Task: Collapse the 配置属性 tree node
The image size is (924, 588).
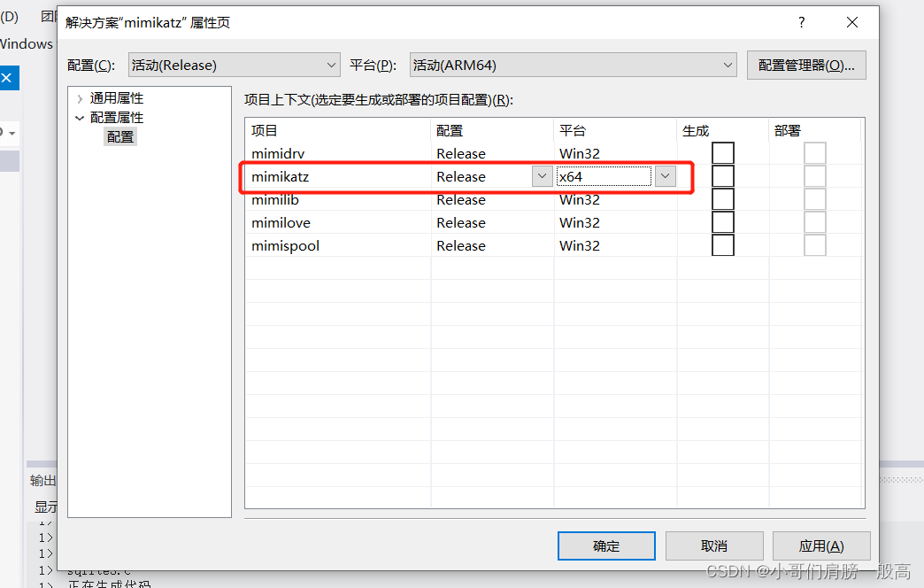Action: pos(81,118)
